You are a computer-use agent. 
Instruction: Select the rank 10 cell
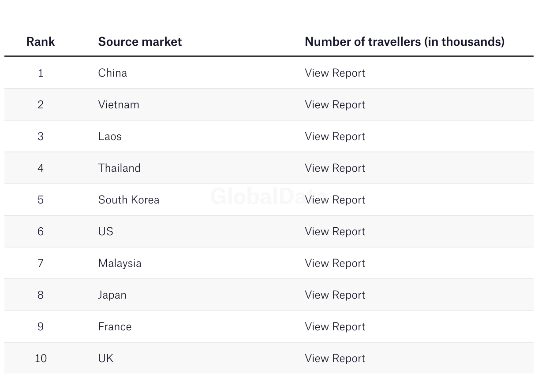click(41, 359)
